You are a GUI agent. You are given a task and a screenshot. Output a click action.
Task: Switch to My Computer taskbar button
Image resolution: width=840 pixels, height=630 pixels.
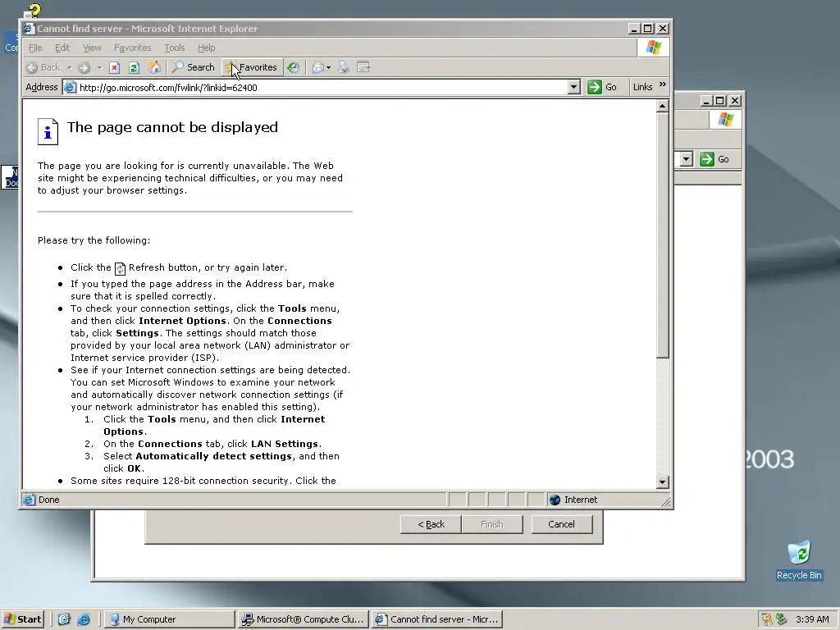(x=169, y=619)
